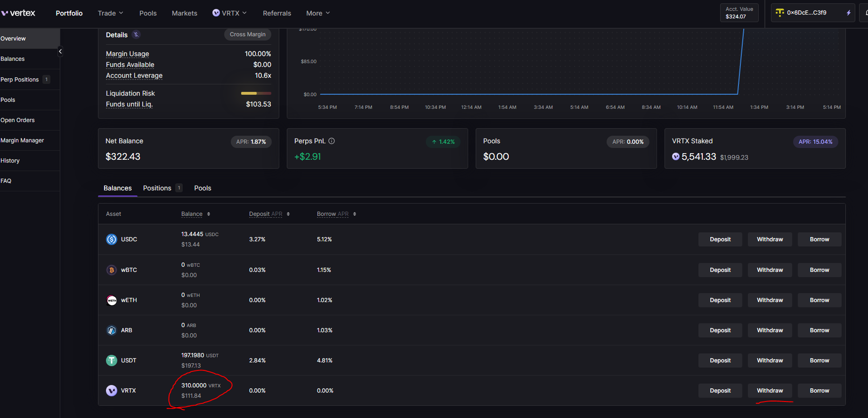Sort by Balance column arrows
Image resolution: width=868 pixels, height=418 pixels.
(209, 214)
